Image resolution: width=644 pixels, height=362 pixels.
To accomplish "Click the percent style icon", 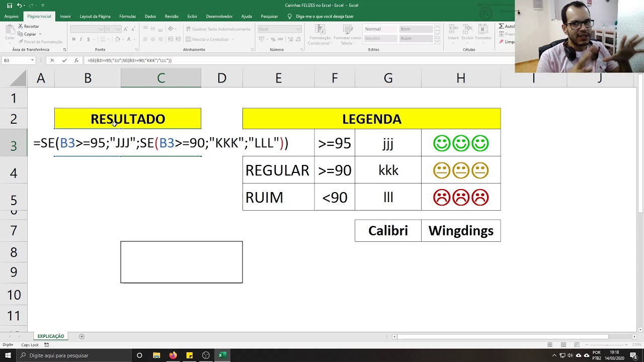I will click(273, 39).
